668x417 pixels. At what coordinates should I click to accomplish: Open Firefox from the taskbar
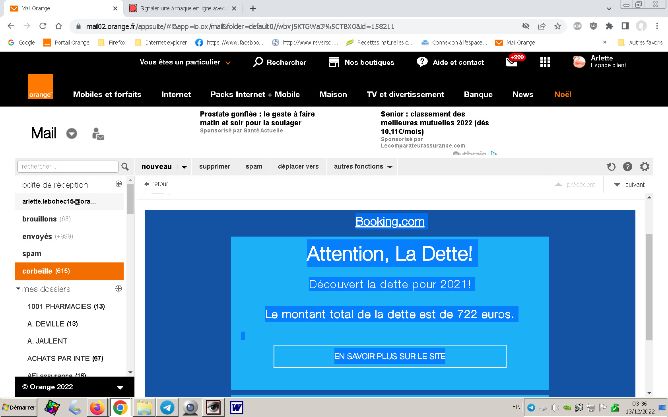tap(97, 408)
